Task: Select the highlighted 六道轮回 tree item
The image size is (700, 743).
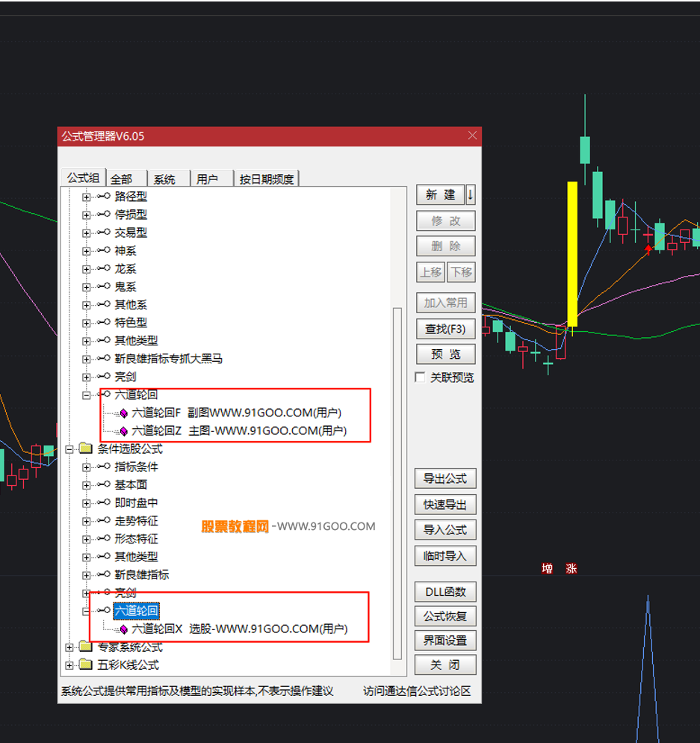Action: coord(136,611)
